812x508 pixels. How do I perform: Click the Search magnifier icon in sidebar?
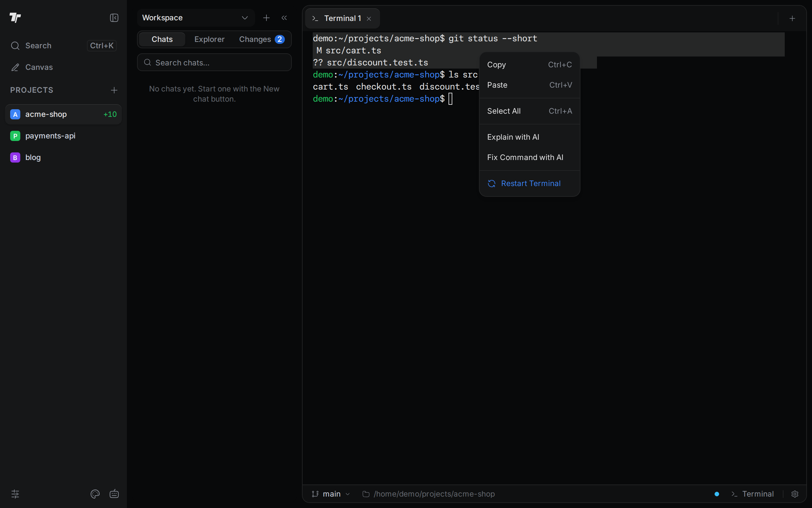(x=15, y=45)
